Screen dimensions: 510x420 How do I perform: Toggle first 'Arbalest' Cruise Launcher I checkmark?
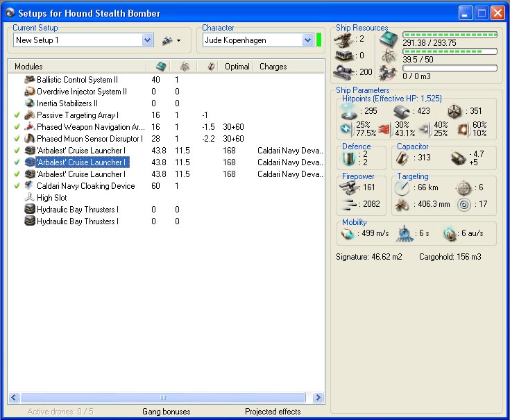coord(17,151)
